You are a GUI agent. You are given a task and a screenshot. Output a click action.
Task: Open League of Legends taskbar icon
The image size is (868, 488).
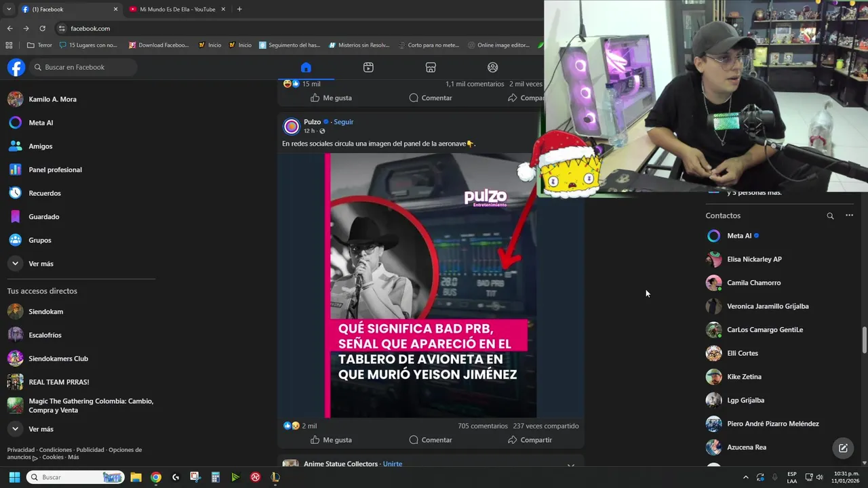point(275,477)
